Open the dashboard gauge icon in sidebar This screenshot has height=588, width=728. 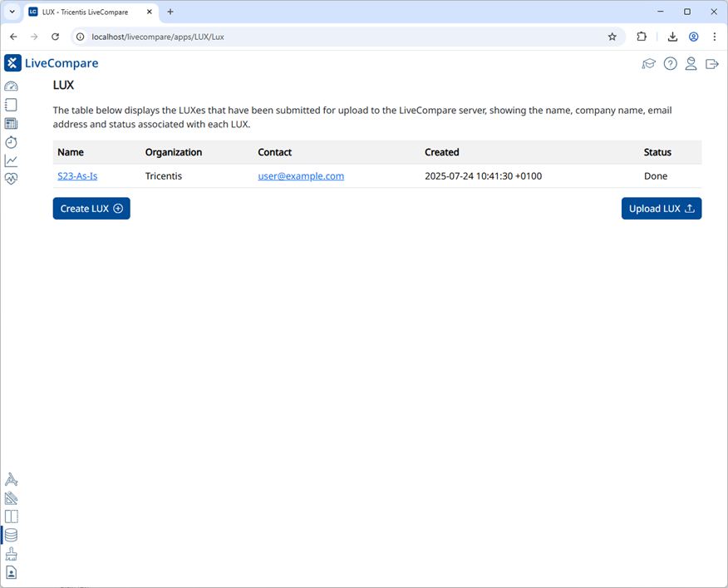click(x=11, y=86)
